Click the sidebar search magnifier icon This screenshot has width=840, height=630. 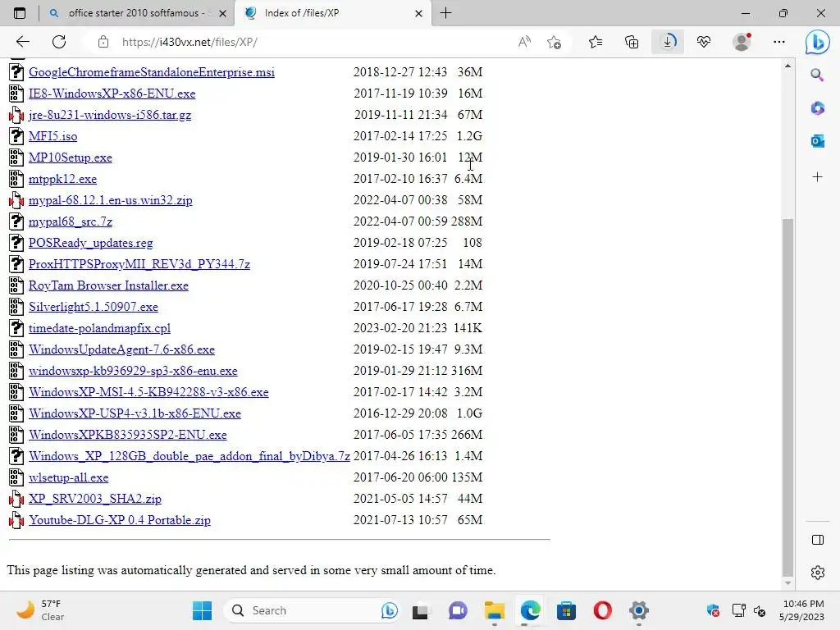(817, 75)
